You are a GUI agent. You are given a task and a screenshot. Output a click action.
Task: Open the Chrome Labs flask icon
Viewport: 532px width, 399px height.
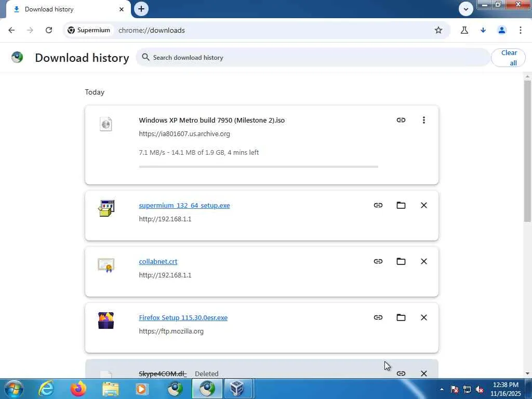[x=464, y=30]
